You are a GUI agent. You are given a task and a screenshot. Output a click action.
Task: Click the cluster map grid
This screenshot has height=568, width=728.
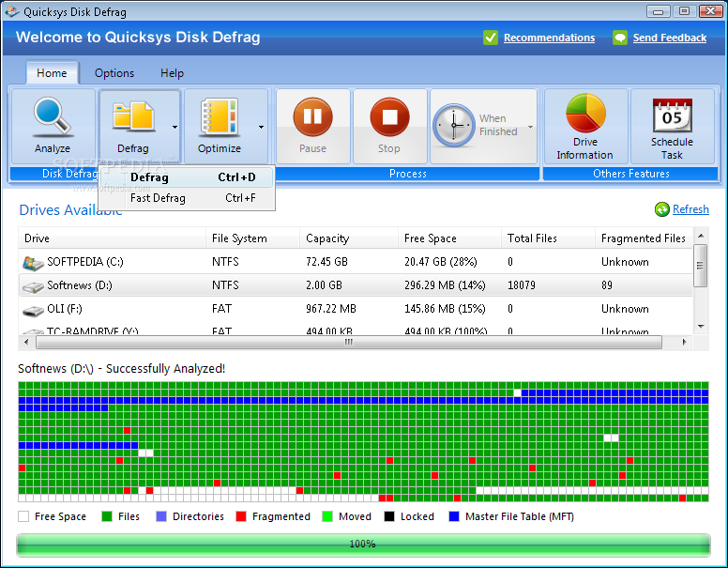point(364,441)
